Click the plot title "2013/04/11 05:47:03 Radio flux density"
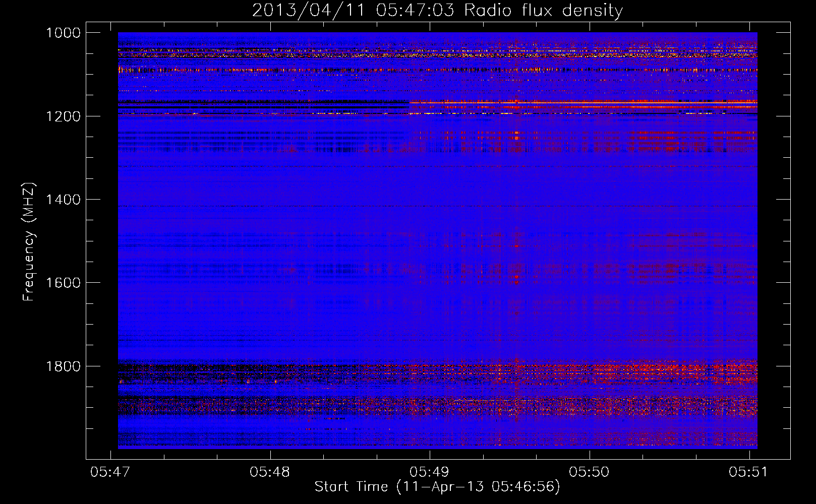Image resolution: width=816 pixels, height=504 pixels. [437, 11]
